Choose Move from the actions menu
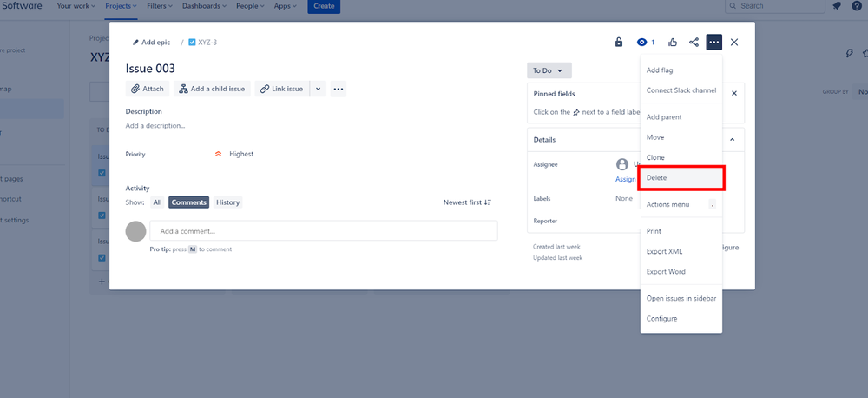Image resolution: width=868 pixels, height=398 pixels. point(681,137)
